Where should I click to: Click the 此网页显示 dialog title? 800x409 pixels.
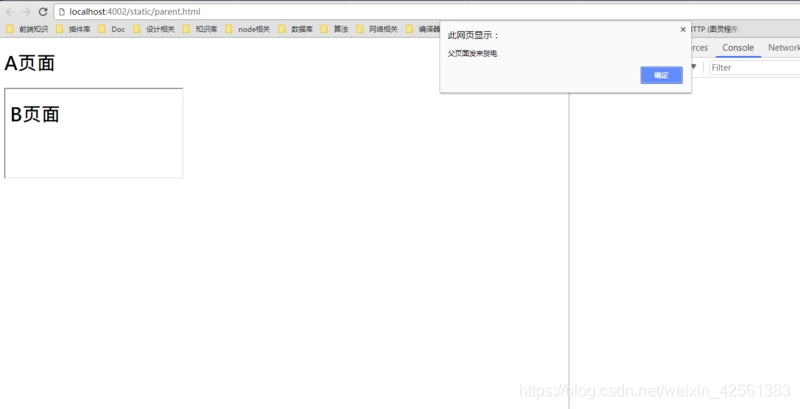tap(473, 35)
